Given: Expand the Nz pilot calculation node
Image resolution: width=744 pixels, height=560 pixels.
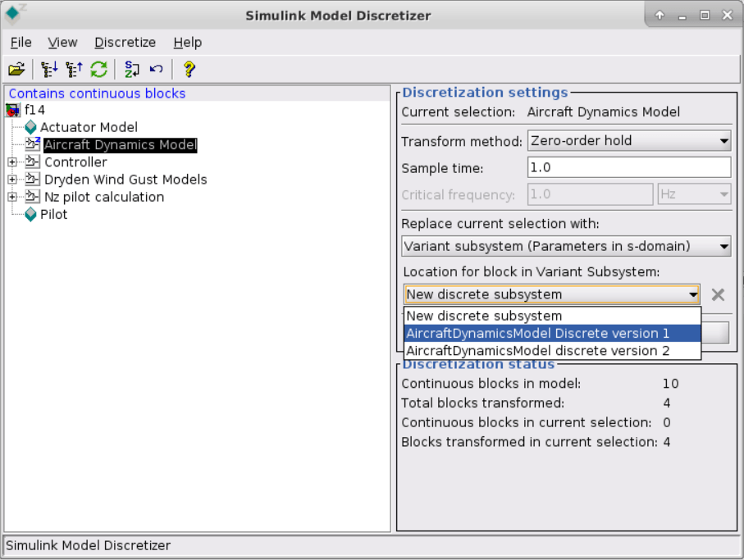Looking at the screenshot, I should tap(12, 197).
